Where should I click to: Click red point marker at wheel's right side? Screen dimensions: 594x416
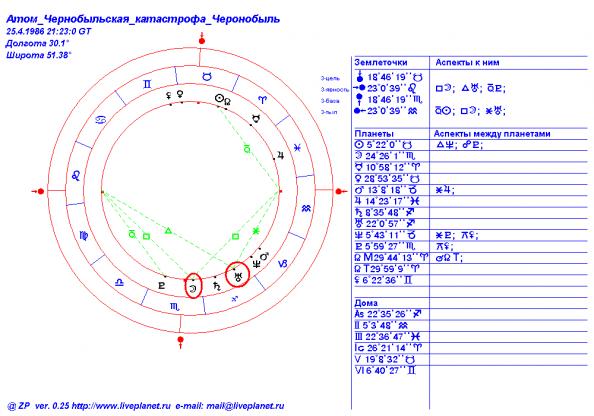point(340,191)
